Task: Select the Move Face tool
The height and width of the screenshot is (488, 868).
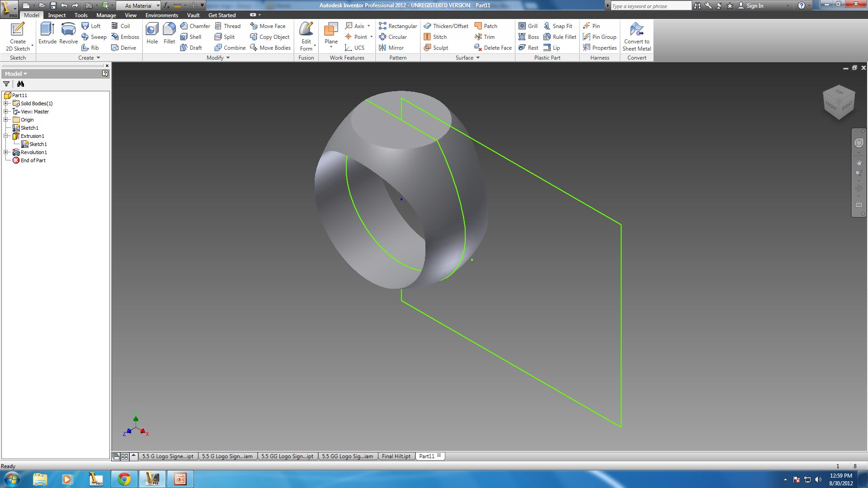Action: tap(268, 26)
